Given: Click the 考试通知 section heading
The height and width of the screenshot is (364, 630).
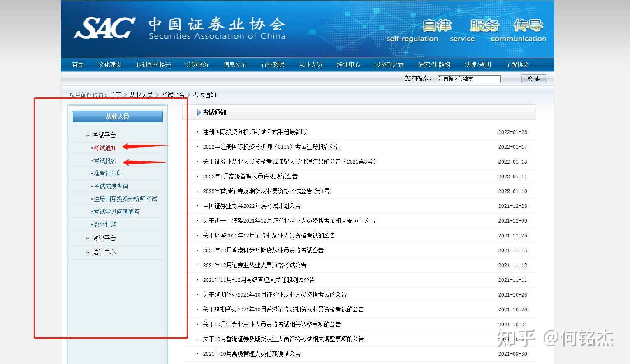Looking at the screenshot, I should click(x=214, y=112).
